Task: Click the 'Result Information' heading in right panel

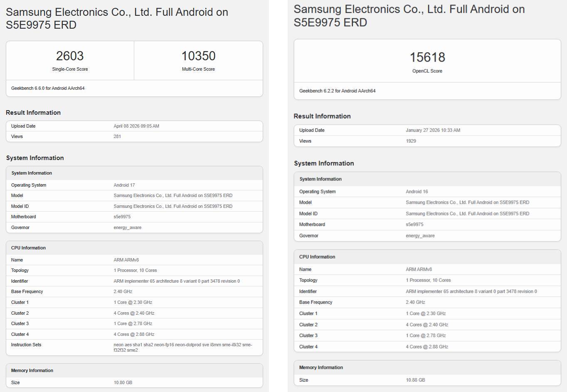Action: pos(322,116)
